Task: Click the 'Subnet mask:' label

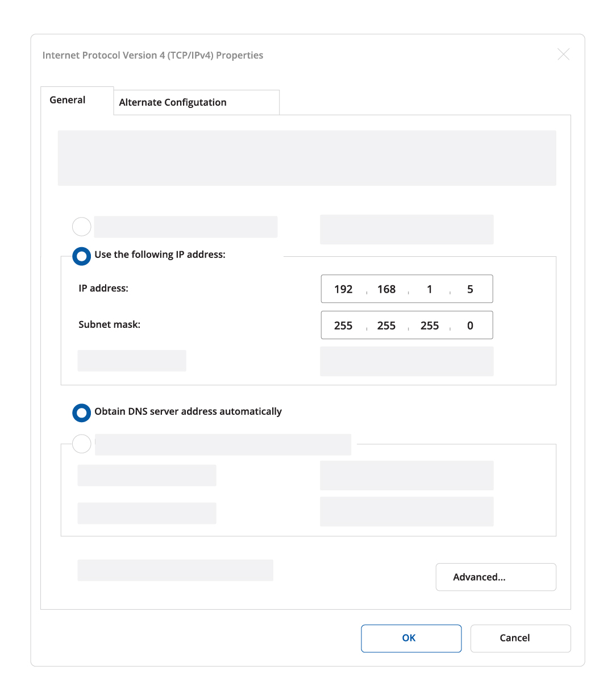Action: (110, 325)
